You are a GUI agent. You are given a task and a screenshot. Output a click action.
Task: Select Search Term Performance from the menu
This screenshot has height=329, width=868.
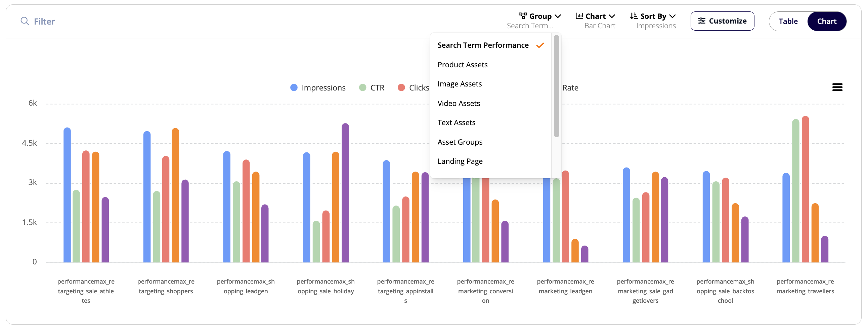491,45
